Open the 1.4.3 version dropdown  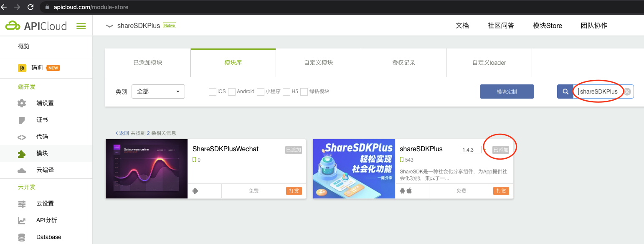point(474,150)
